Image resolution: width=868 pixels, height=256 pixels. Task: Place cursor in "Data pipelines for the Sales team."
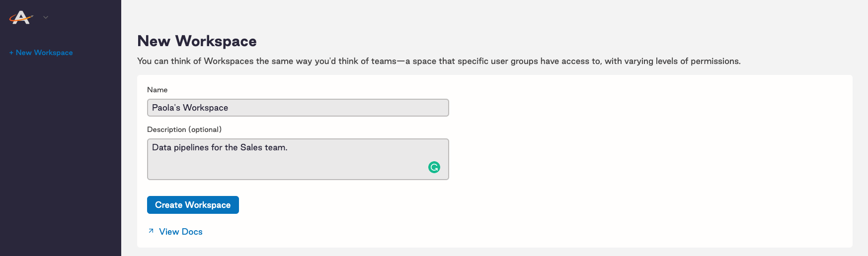[220, 147]
